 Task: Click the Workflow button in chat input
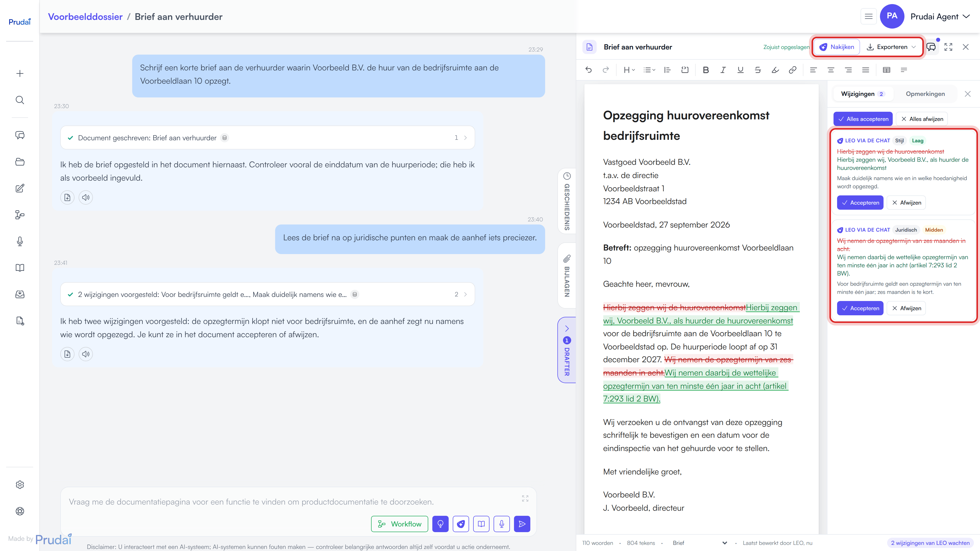click(x=399, y=524)
